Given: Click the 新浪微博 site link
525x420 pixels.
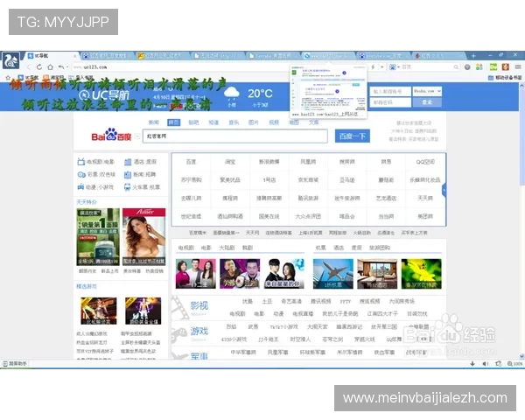Looking at the screenshot, I should tap(267, 162).
